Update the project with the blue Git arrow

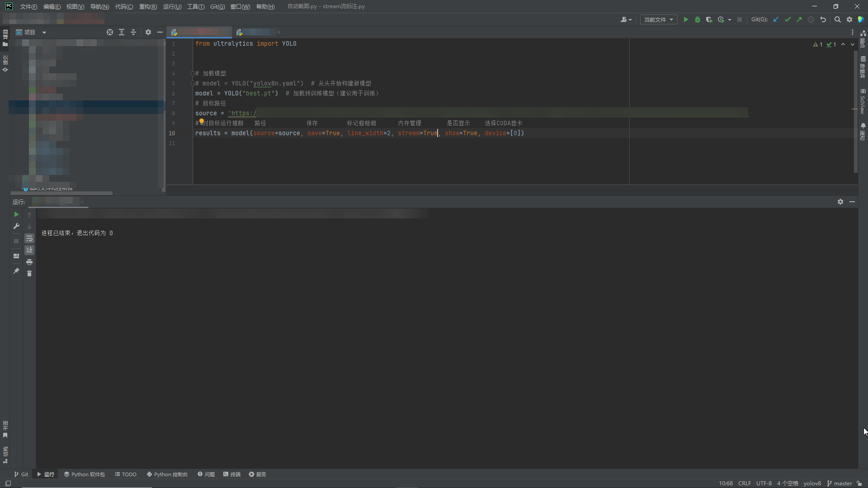776,19
